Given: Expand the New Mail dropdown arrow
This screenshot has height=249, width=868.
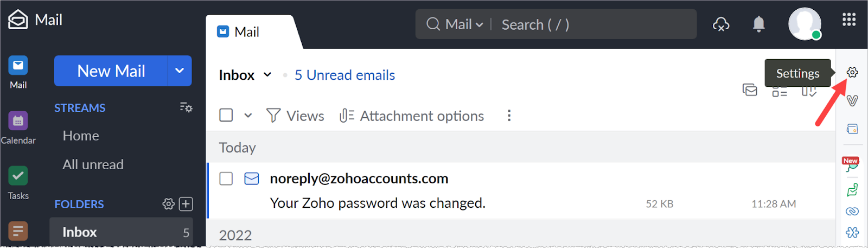Looking at the screenshot, I should point(180,71).
